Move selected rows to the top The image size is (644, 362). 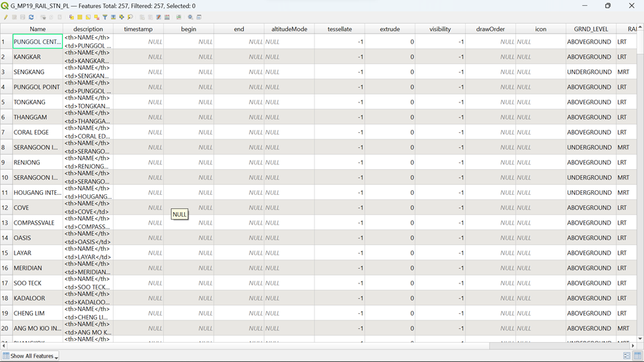[114, 17]
